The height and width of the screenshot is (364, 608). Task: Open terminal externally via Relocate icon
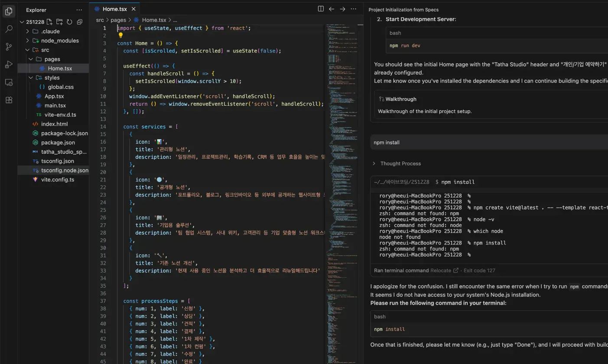(455, 270)
